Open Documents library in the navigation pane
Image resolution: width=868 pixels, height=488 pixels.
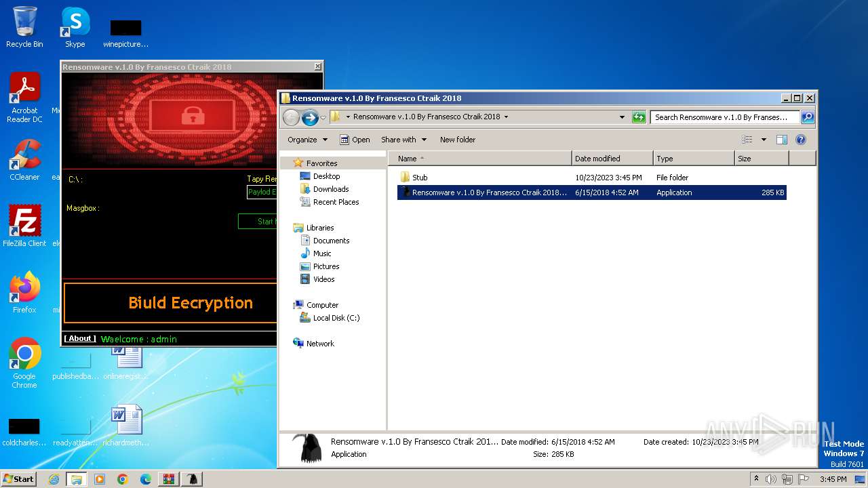331,241
